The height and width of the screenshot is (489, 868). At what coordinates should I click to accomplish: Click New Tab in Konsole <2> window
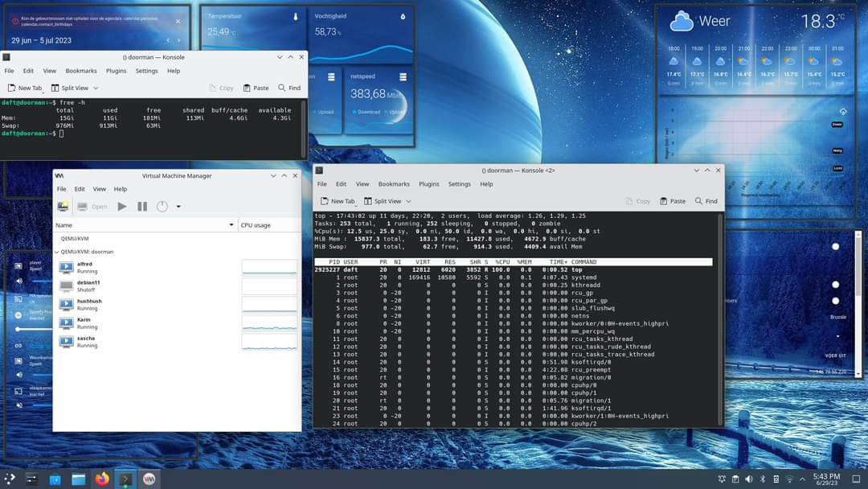[x=338, y=201]
